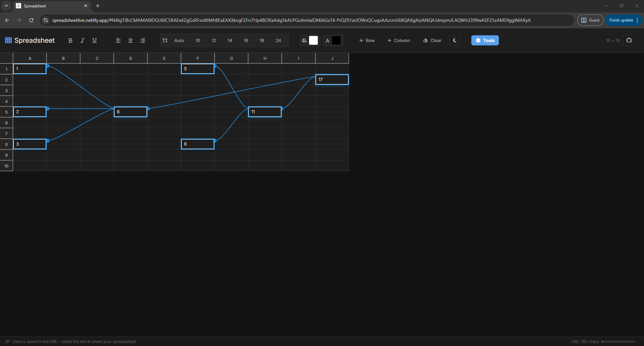This screenshot has width=644, height=346.
Task: Click Finish update button
Action: tap(621, 20)
